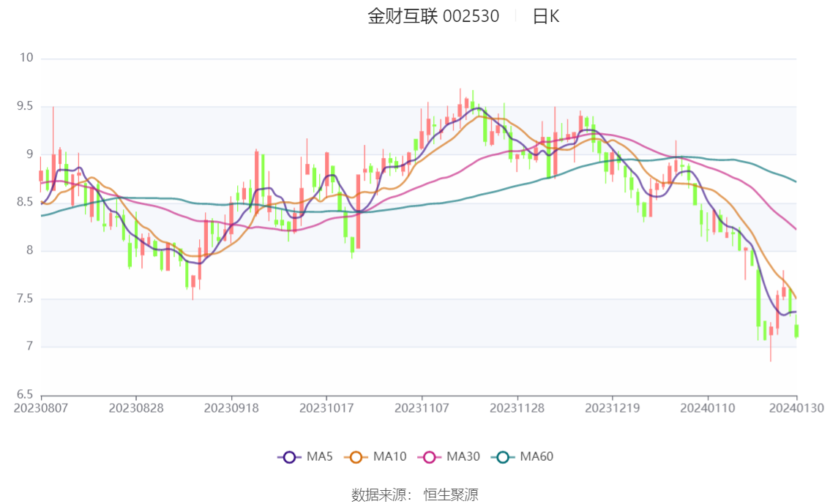Click the 6.5 price label on the y-axis
The width and height of the screenshot is (830, 504).
tap(26, 394)
